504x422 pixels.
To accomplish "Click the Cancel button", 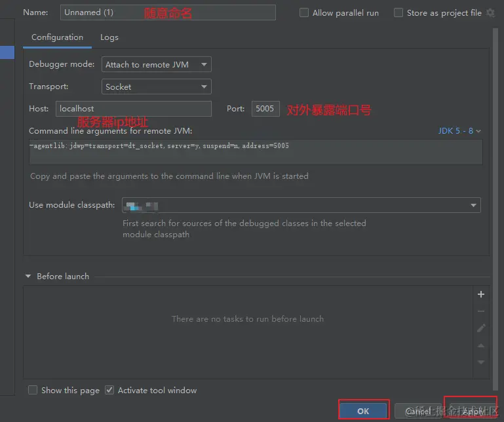I will (417, 411).
